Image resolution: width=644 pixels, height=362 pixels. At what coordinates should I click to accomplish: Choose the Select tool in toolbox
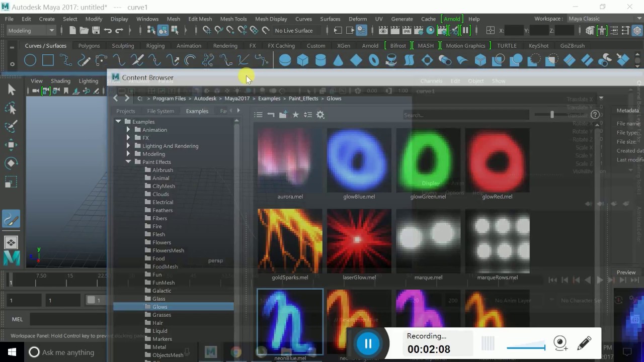point(11,90)
